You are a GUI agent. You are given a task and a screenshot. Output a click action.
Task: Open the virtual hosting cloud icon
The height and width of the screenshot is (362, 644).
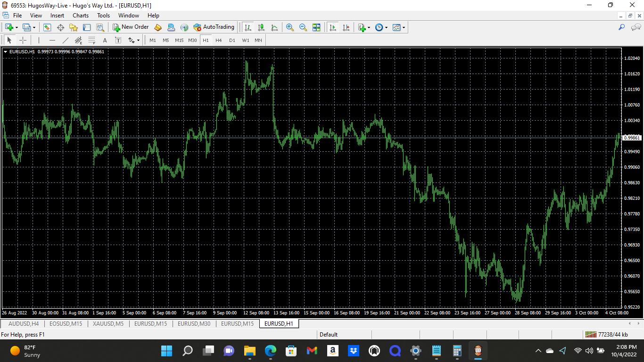pos(171,27)
